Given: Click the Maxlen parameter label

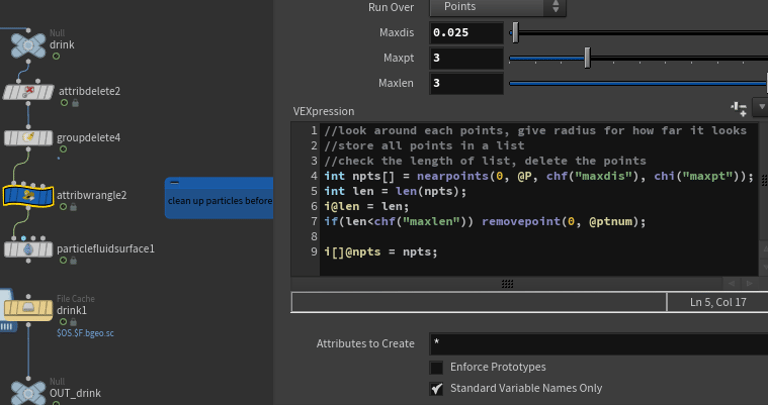Looking at the screenshot, I should (x=396, y=83).
